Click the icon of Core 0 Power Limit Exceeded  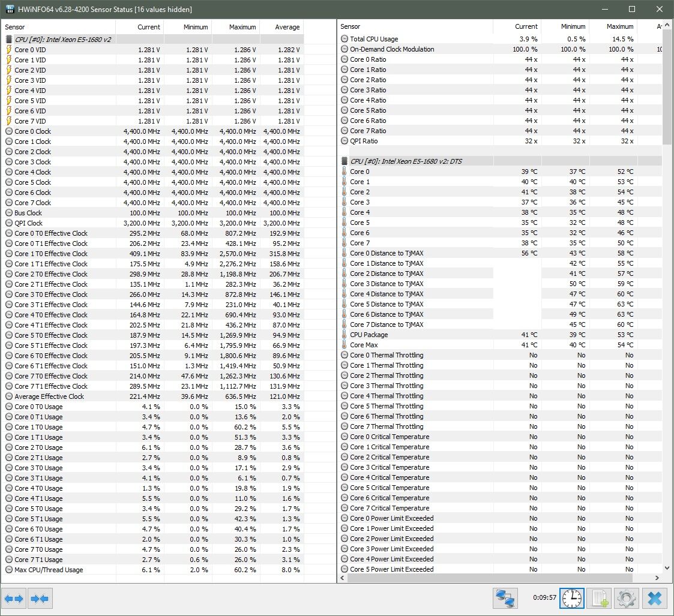click(x=345, y=518)
